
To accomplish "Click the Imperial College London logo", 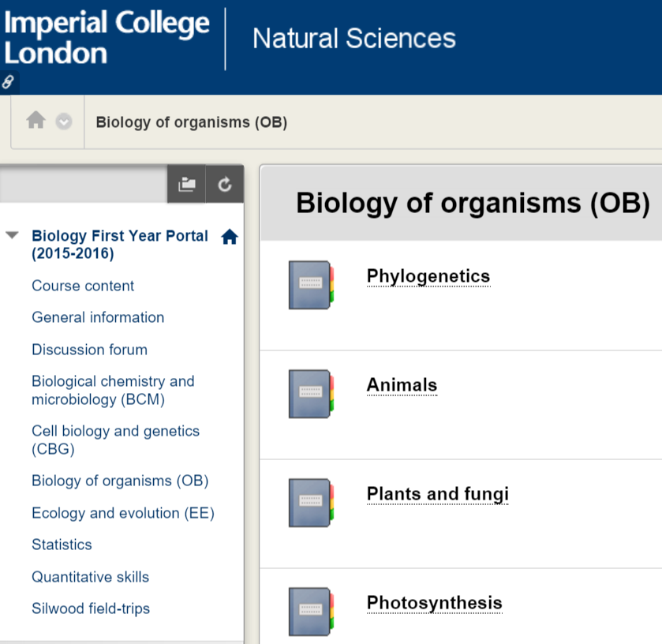I will point(107,38).
